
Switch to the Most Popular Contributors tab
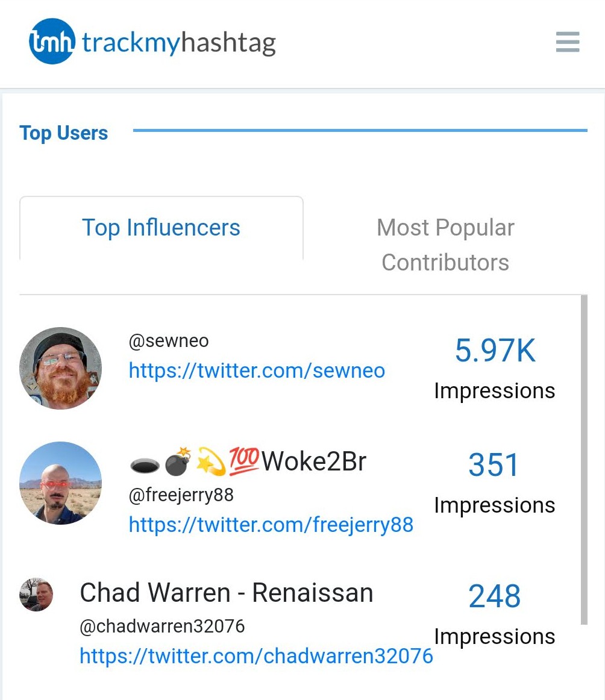pyautogui.click(x=445, y=245)
